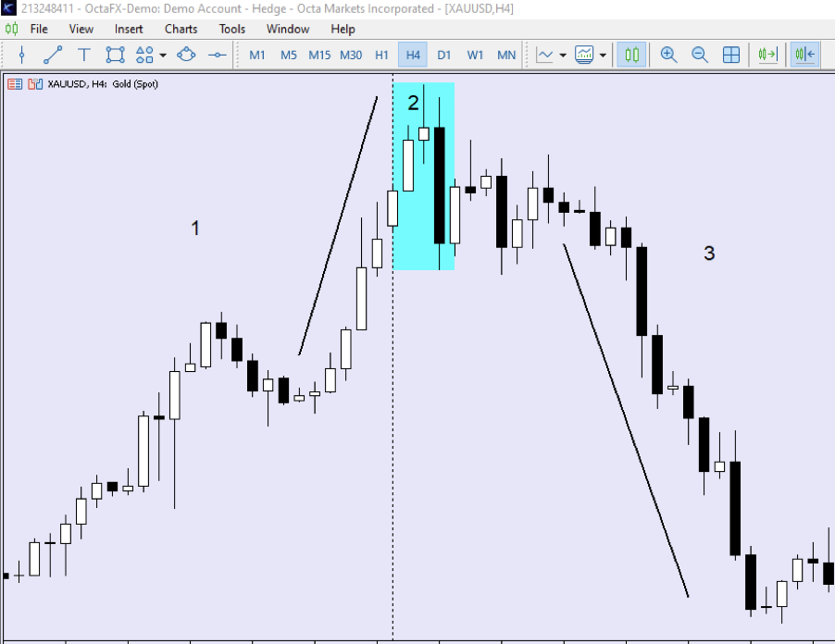Image resolution: width=835 pixels, height=644 pixels.
Task: Tile chart windows with grid icon
Action: pyautogui.click(x=731, y=55)
